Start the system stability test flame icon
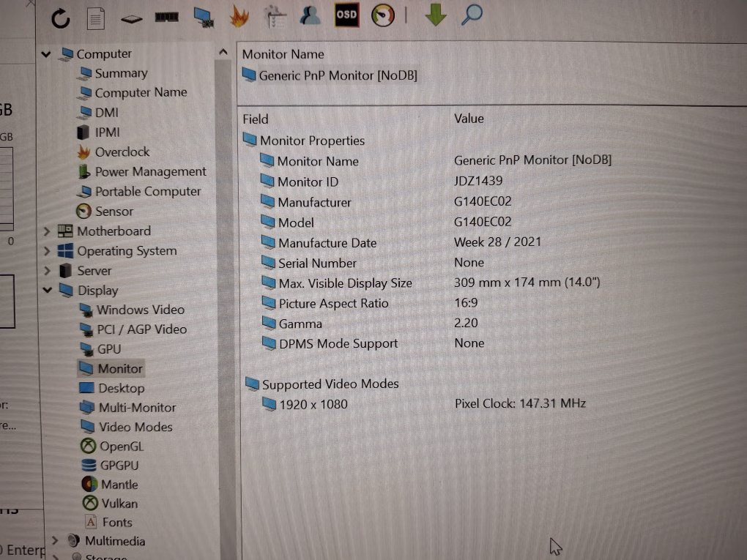 pyautogui.click(x=239, y=16)
